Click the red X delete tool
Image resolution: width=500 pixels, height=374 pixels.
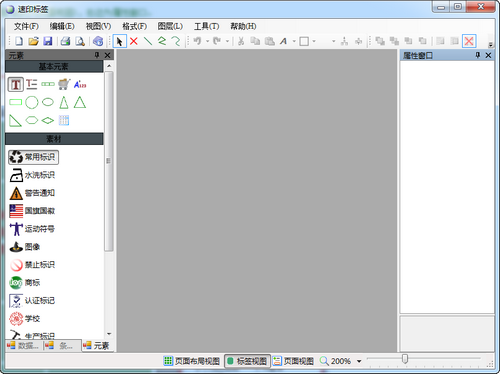(x=134, y=41)
